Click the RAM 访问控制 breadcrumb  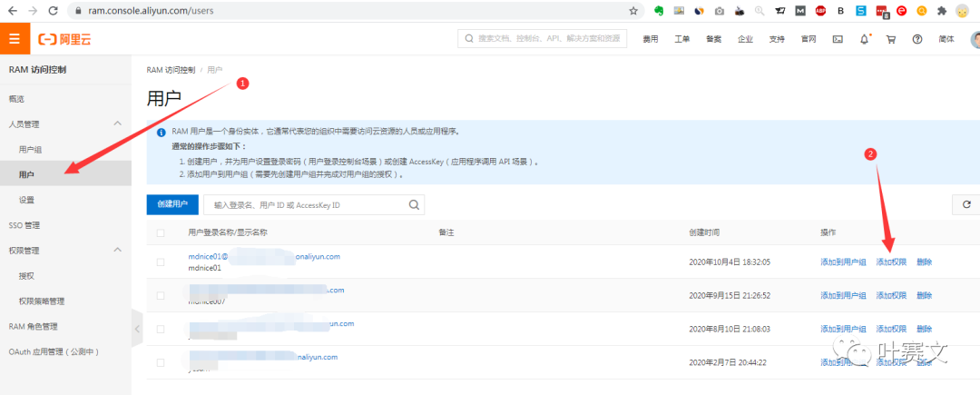tap(171, 70)
